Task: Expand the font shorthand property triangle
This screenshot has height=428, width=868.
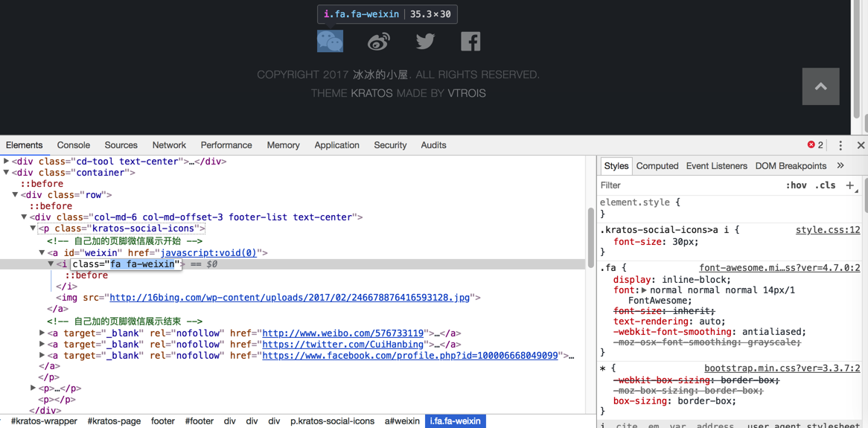Action: point(644,290)
